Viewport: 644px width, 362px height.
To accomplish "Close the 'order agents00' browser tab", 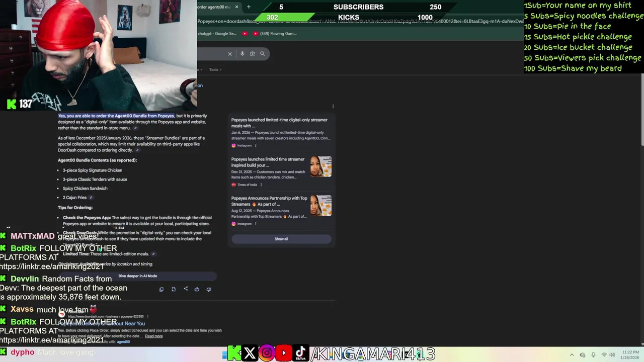I will pos(236,7).
